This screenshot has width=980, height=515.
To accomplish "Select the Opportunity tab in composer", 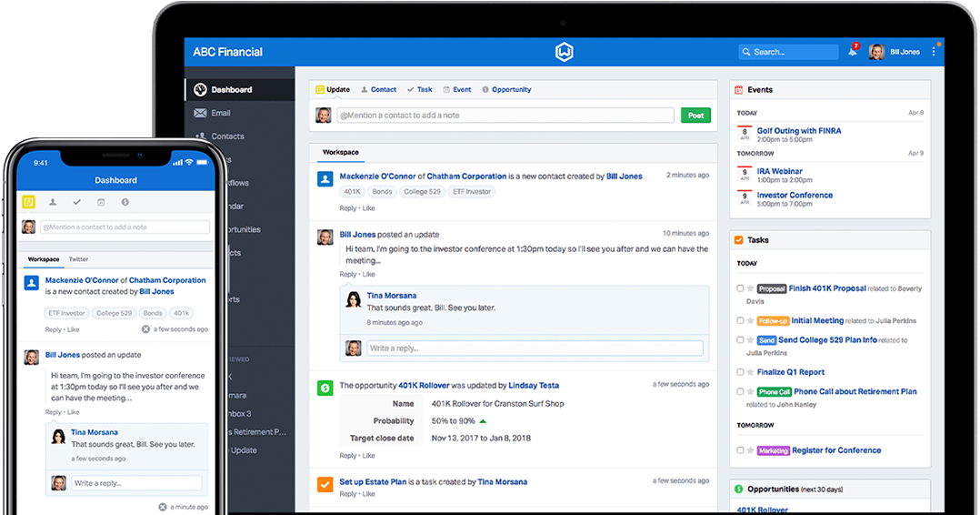I will [506, 89].
